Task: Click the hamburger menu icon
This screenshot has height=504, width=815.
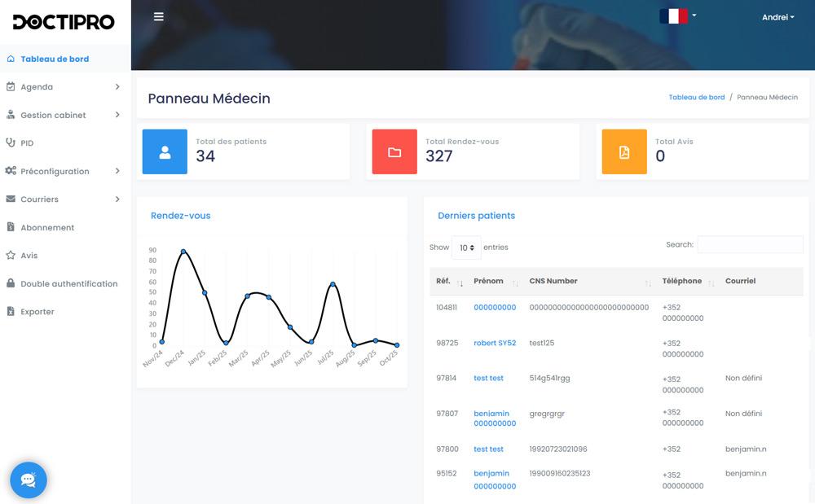Action: click(x=159, y=16)
